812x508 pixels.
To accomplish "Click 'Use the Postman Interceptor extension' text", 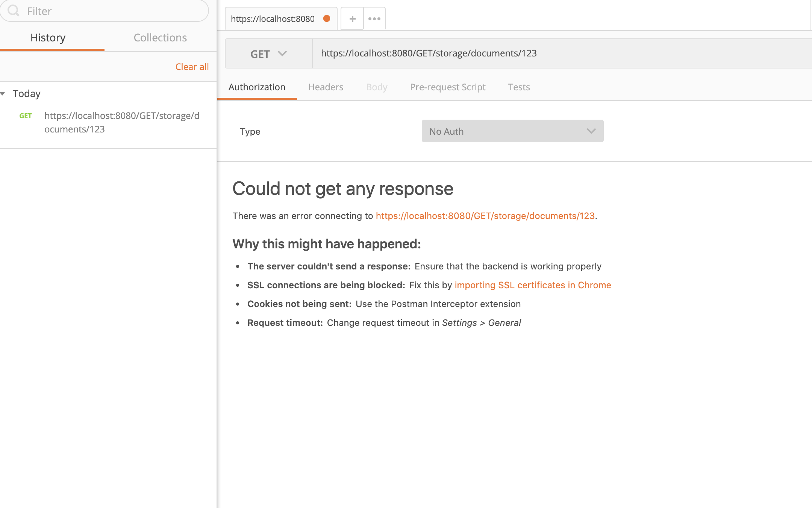I will (x=438, y=304).
